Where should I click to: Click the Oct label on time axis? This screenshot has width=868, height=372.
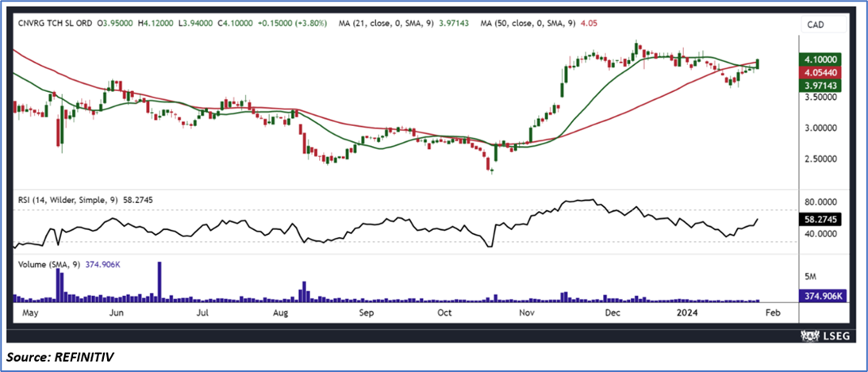445,313
